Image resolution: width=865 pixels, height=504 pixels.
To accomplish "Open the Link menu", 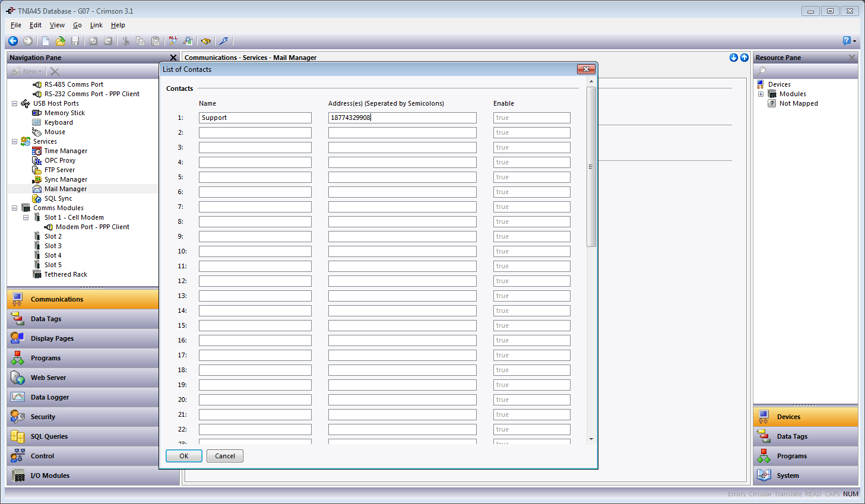I will [x=96, y=25].
